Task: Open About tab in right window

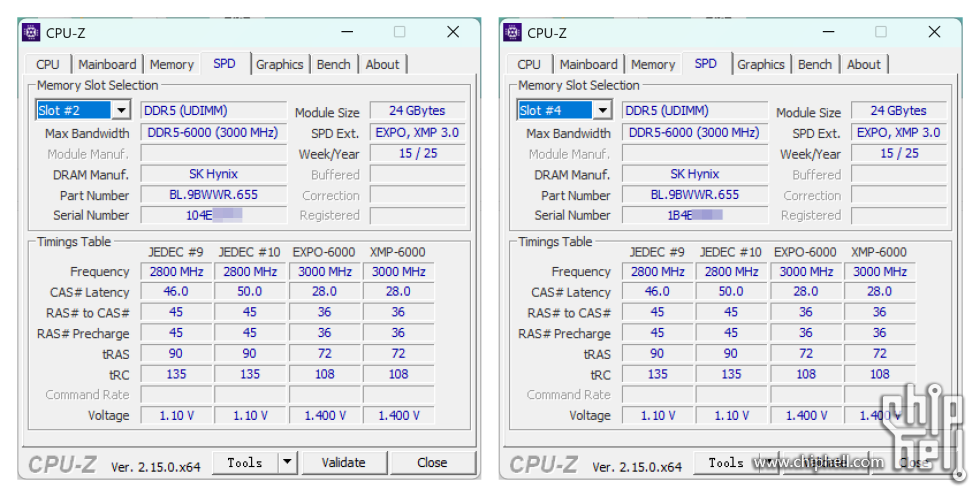Action: (x=863, y=64)
